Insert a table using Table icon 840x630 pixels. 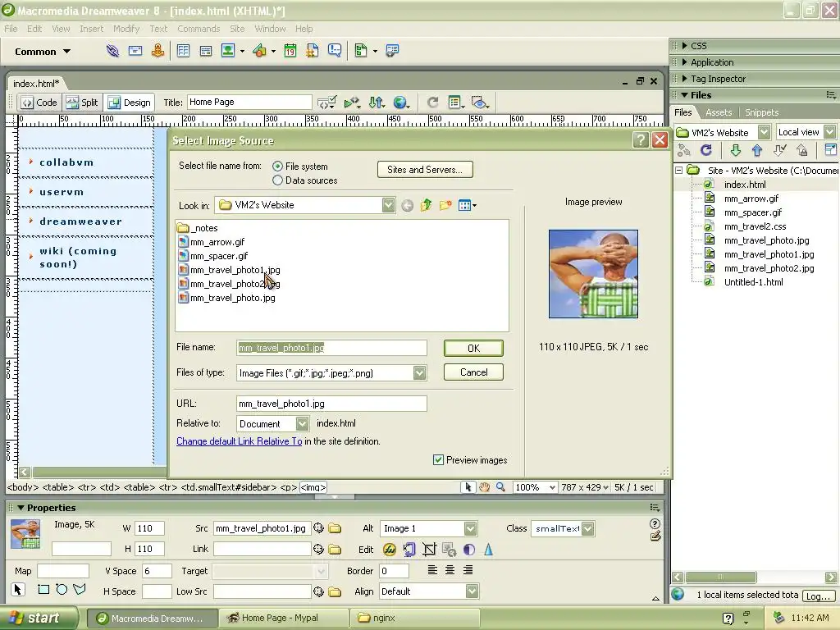183,51
